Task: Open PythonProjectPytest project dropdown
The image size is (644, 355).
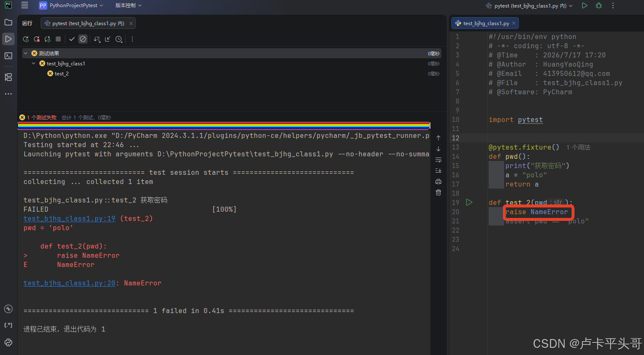Action: coord(71,5)
